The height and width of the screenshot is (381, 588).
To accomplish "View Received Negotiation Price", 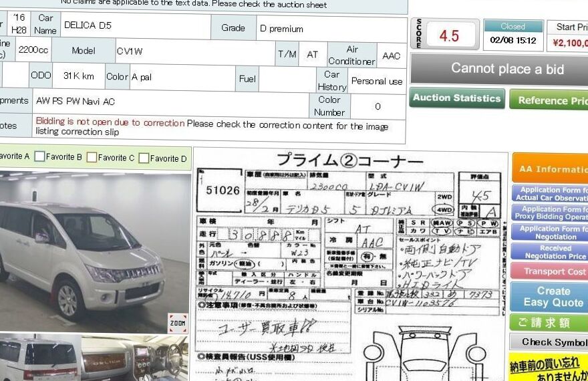I will click(x=550, y=252).
